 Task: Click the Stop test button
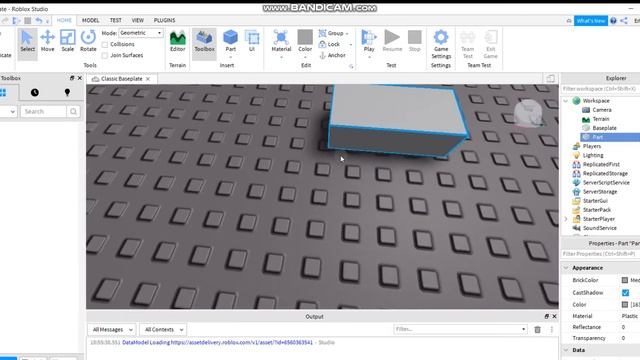415,41
